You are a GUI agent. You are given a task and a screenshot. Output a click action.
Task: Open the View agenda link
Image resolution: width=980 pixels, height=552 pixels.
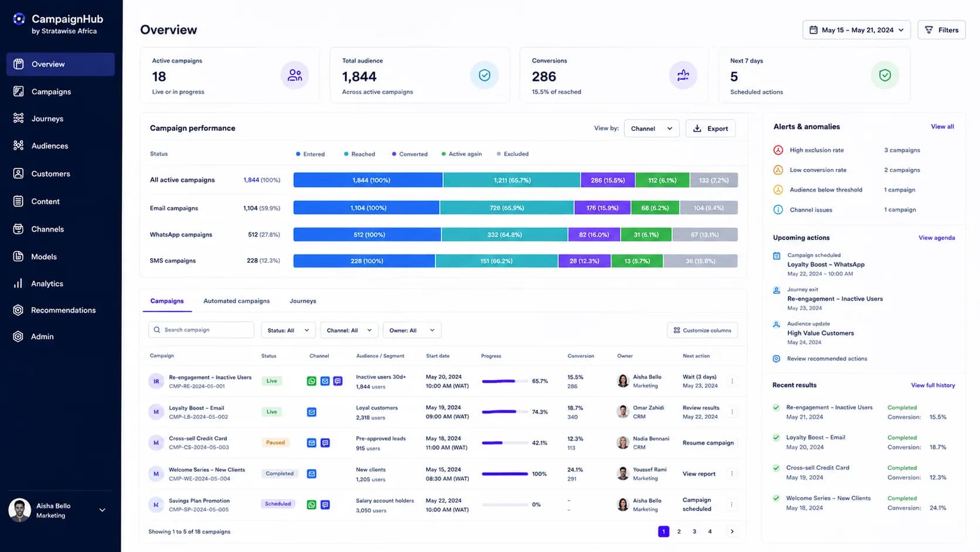[x=937, y=238]
